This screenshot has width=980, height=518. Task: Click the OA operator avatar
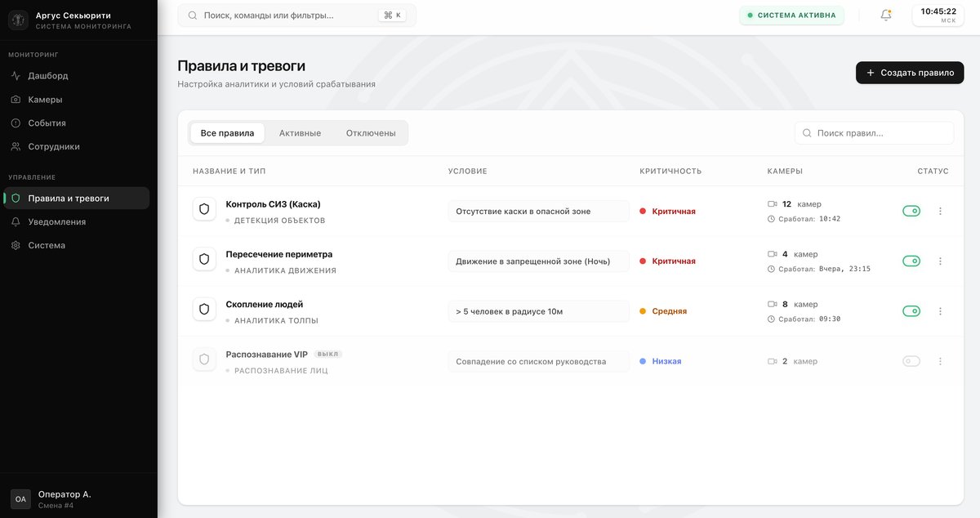tap(20, 499)
